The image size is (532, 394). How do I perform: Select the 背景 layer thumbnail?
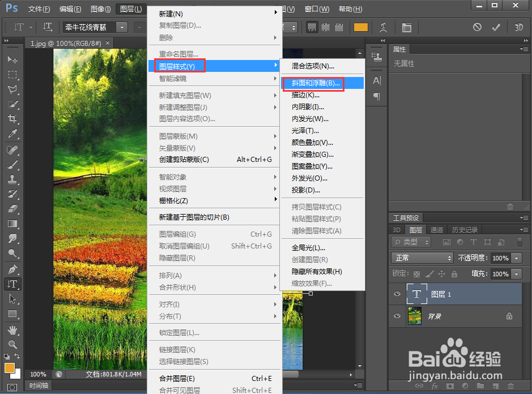(x=415, y=316)
